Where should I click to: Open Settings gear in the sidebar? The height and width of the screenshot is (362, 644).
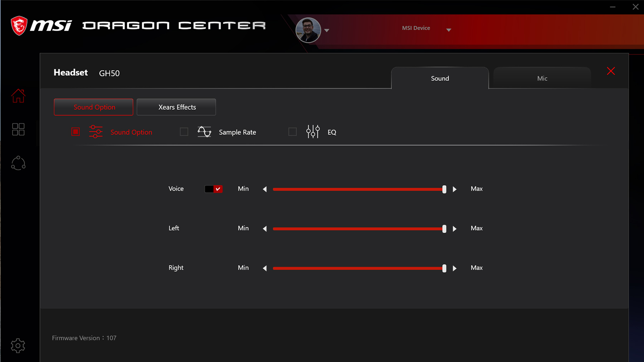(18, 346)
